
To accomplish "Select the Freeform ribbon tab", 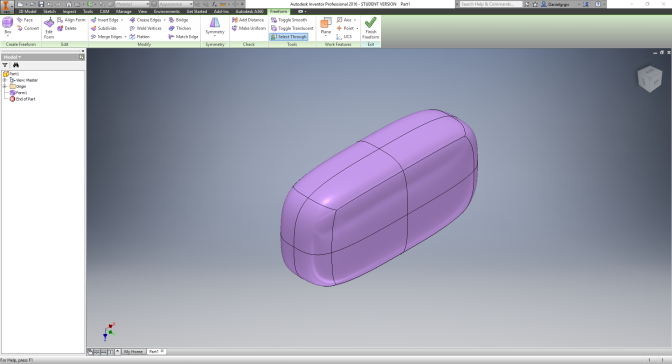I will point(278,12).
